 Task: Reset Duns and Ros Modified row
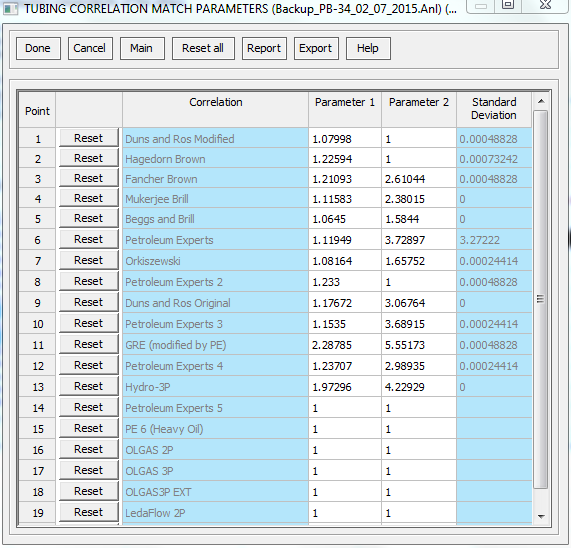coord(89,138)
